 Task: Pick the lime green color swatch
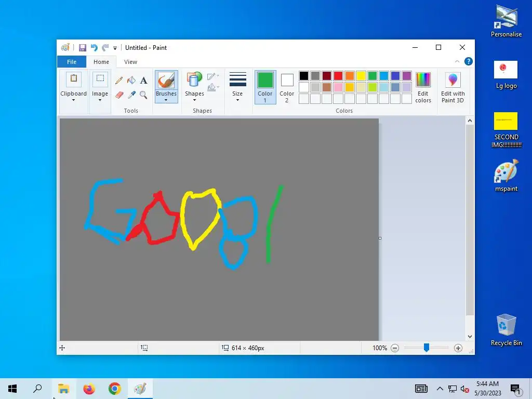[x=372, y=87]
